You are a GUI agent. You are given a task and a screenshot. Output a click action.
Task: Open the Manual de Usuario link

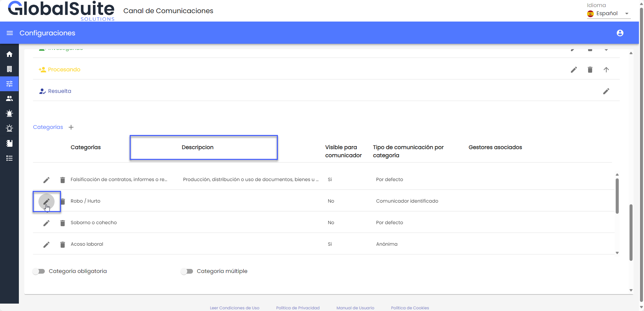point(355,308)
